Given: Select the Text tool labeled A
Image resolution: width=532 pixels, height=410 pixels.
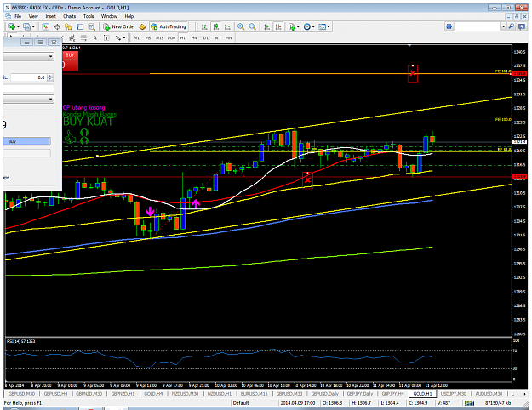Looking at the screenshot, I should [x=95, y=38].
